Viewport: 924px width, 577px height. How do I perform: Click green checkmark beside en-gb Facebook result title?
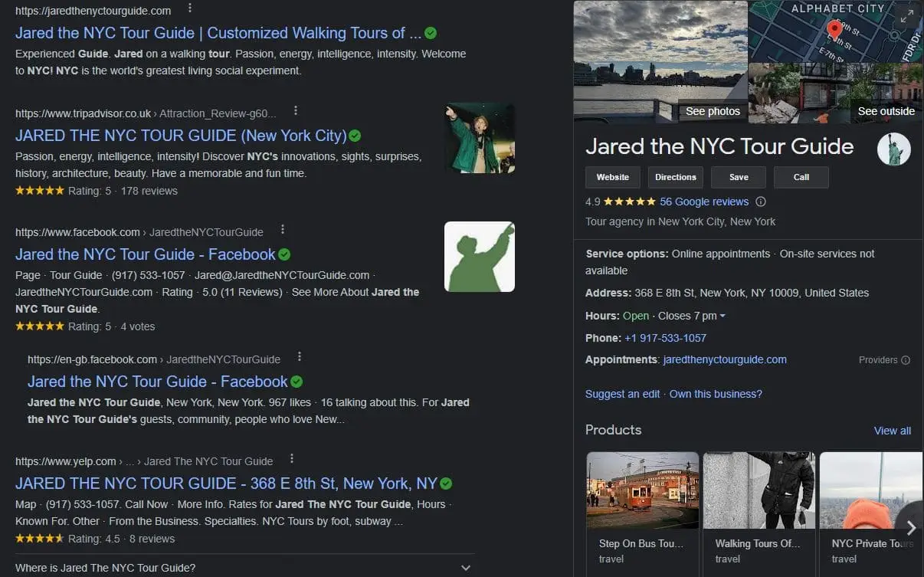297,382
